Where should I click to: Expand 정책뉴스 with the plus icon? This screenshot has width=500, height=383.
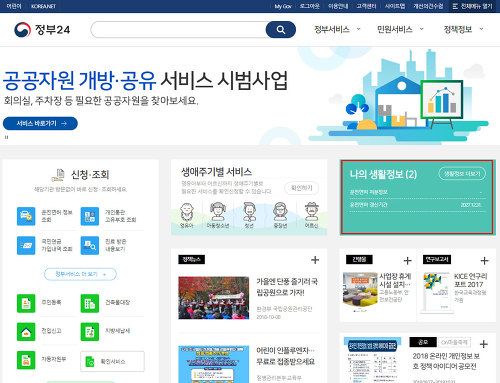315,260
